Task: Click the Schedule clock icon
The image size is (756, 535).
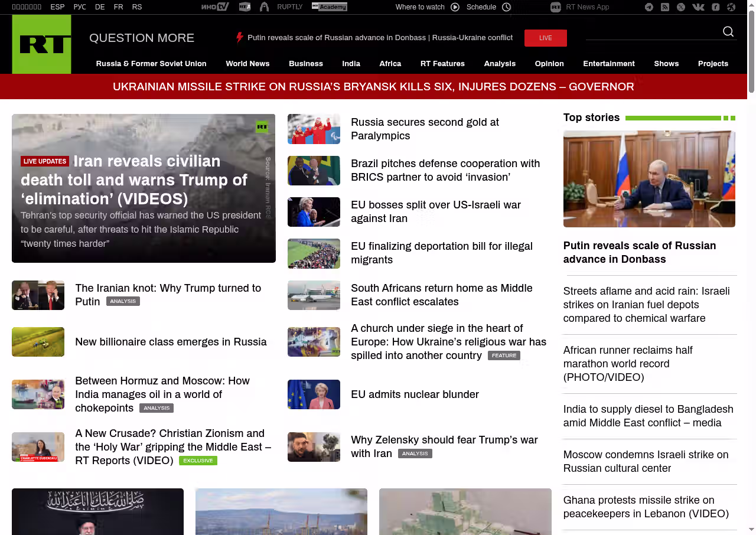Action: (506, 7)
